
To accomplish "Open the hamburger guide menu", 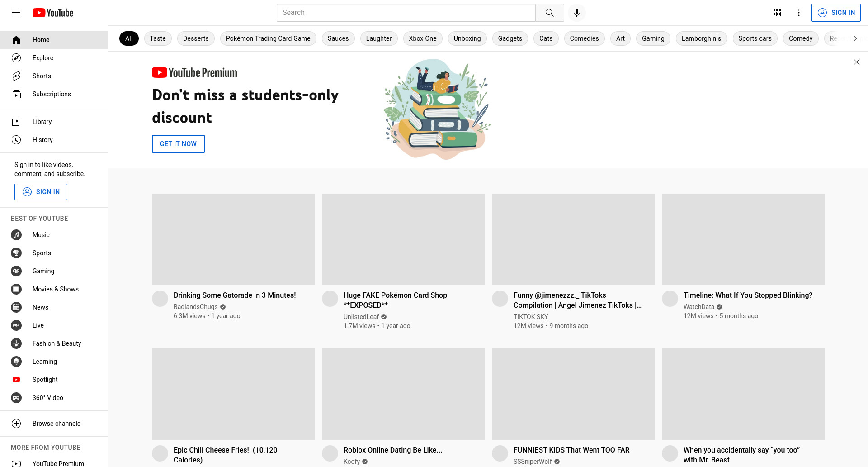I will click(16, 13).
